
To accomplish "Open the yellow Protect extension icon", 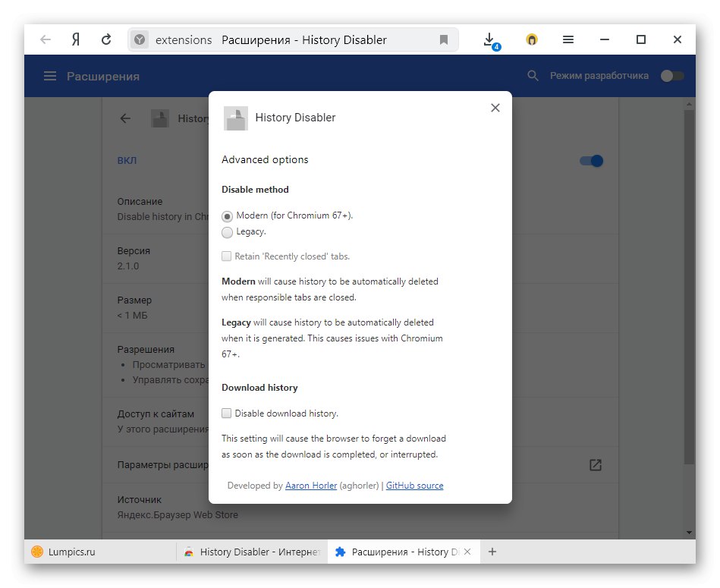I will [531, 40].
